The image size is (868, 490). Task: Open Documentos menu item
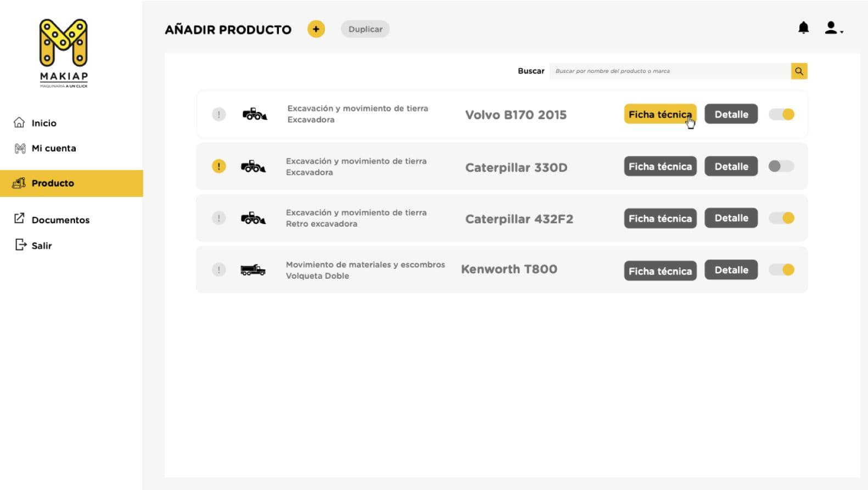coord(60,220)
